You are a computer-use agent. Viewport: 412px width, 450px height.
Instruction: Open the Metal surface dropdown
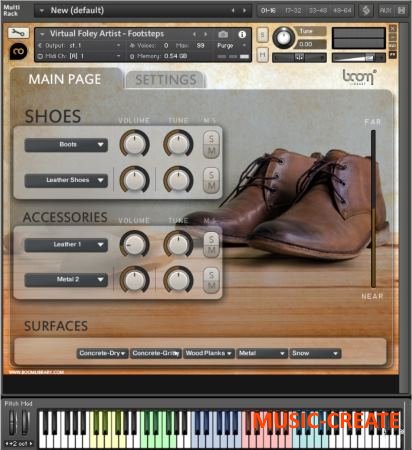point(262,353)
